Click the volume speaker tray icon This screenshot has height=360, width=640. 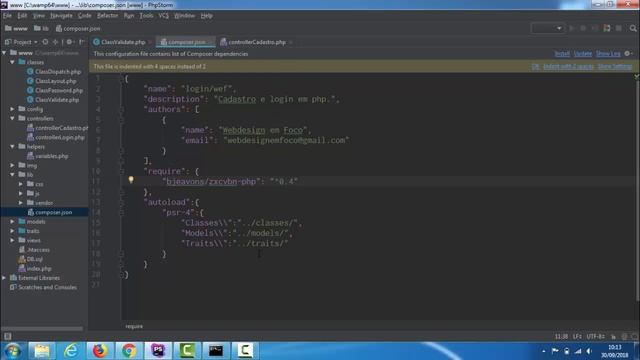pos(589,351)
